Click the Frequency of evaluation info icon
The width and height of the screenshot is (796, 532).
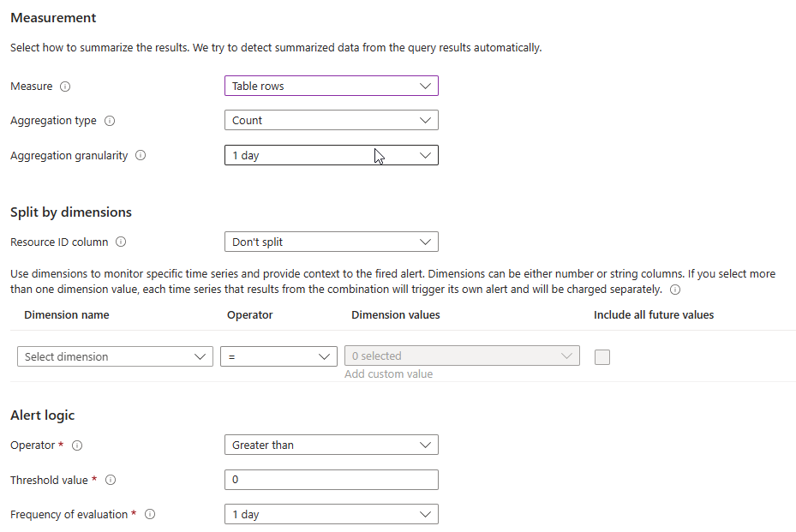point(151,514)
